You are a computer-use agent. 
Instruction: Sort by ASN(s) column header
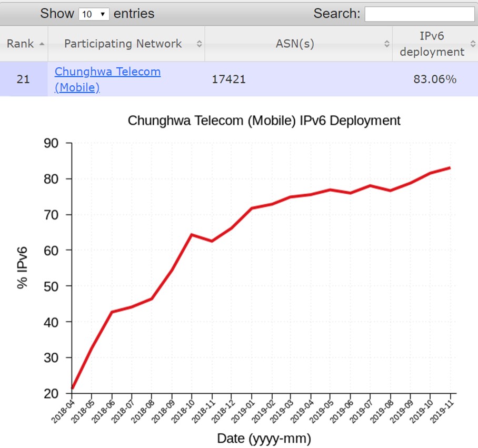coord(298,44)
